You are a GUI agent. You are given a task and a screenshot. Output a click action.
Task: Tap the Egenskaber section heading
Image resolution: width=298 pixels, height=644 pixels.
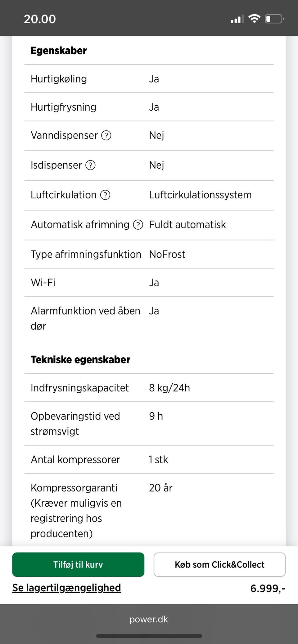(x=59, y=51)
